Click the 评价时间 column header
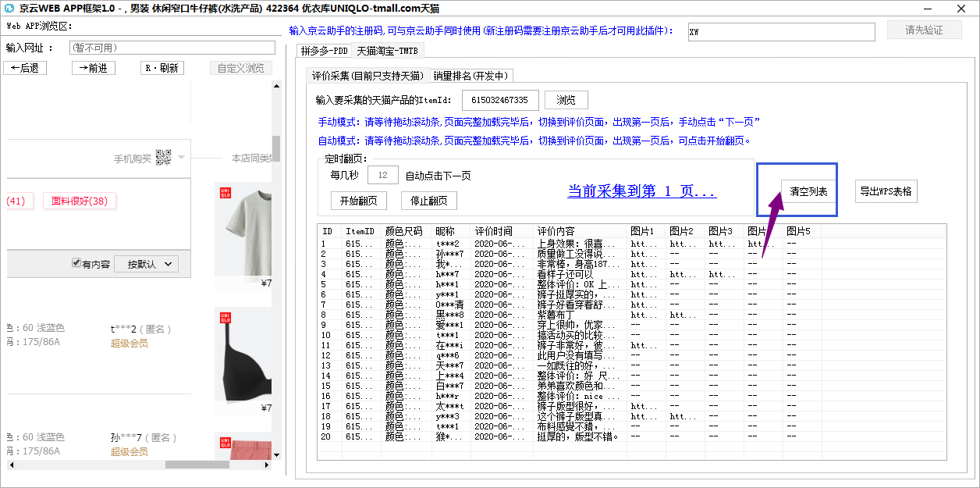The height and width of the screenshot is (488, 980). (502, 231)
